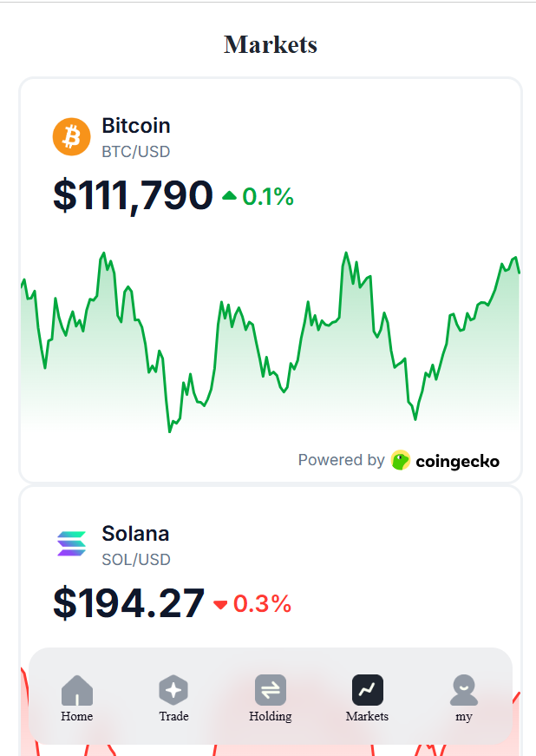Tap the Home icon in bottom navigation
Viewport: 536px width, 756px height.
[77, 691]
